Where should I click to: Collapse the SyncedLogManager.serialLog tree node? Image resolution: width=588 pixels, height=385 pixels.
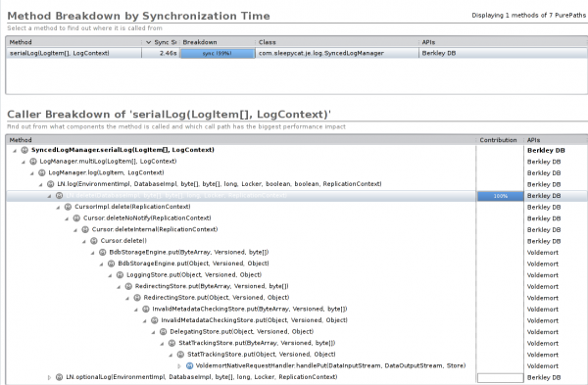pyautogui.click(x=15, y=150)
